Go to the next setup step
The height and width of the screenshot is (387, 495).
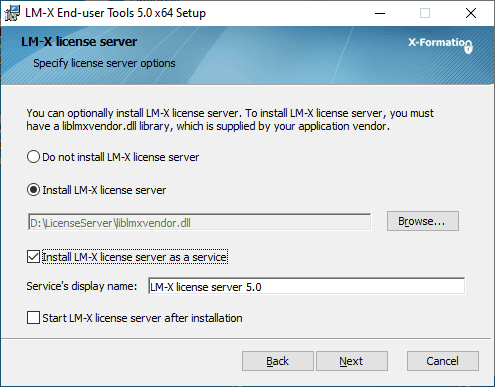pos(352,361)
